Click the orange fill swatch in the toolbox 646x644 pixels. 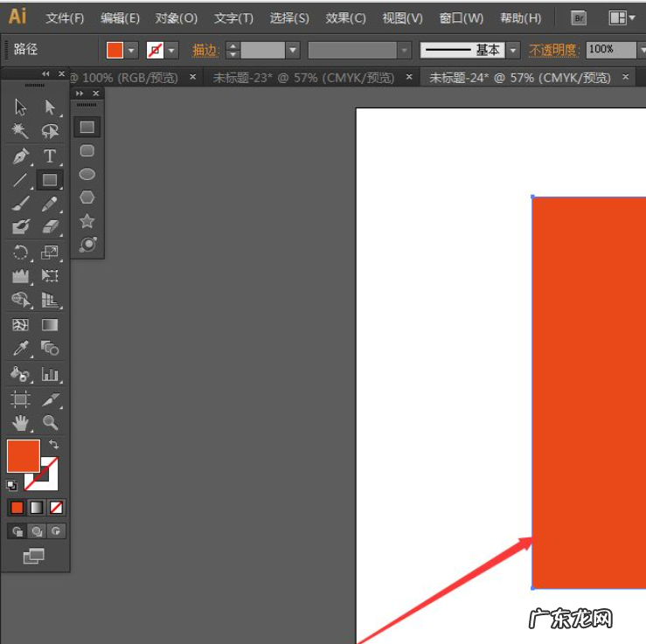click(x=23, y=456)
